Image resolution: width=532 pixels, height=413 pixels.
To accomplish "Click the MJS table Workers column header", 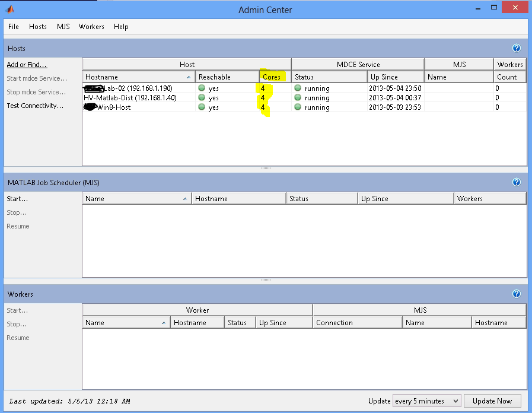I will coord(490,199).
